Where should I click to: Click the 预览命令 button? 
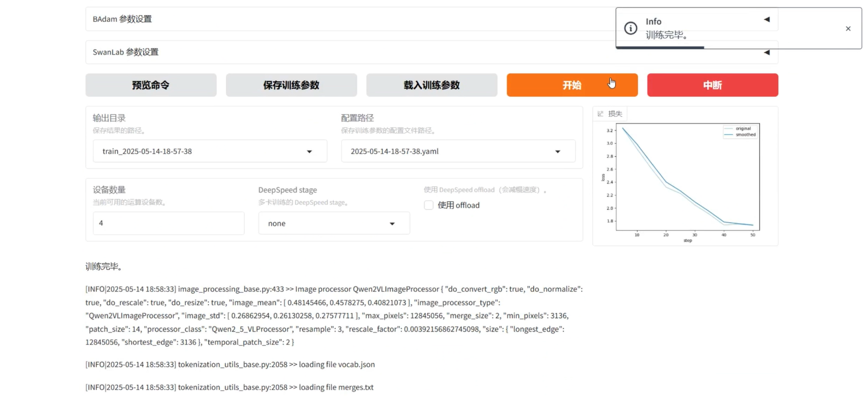[151, 85]
